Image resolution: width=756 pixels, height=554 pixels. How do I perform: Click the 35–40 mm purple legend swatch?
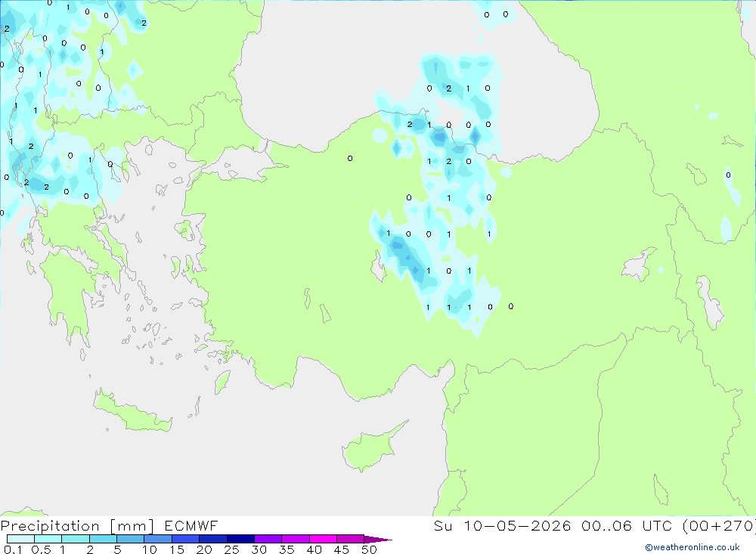pyautogui.click(x=296, y=539)
